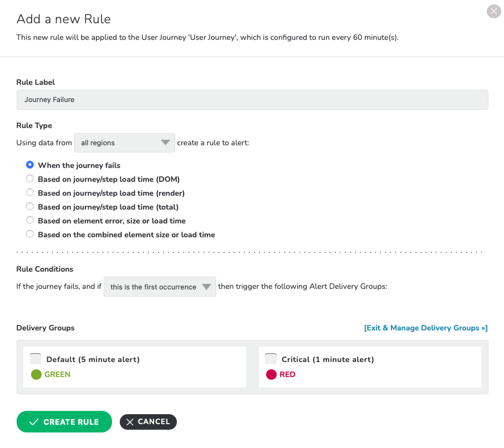Image resolution: width=504 pixels, height=448 pixels.
Task: Close the Add a new Rule dialog
Action: tap(493, 12)
